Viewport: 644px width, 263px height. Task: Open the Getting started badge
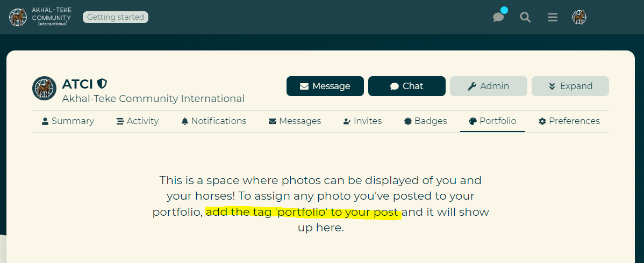[116, 17]
